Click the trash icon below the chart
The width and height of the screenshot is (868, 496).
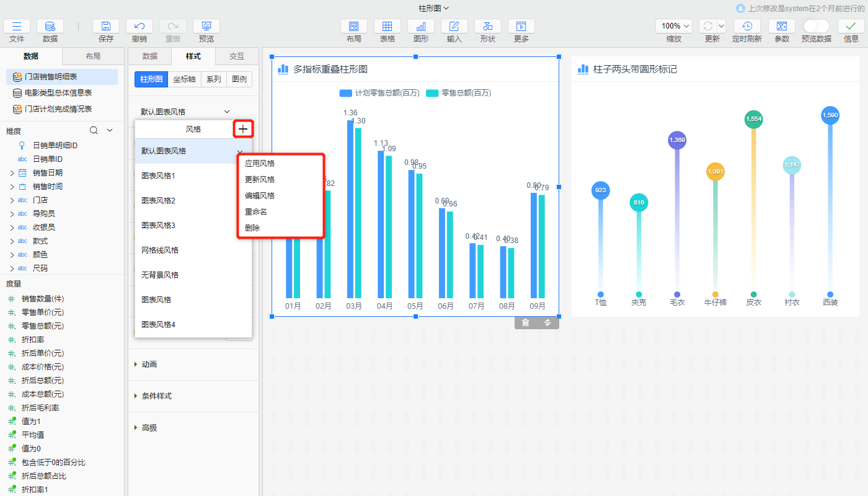[x=526, y=322]
